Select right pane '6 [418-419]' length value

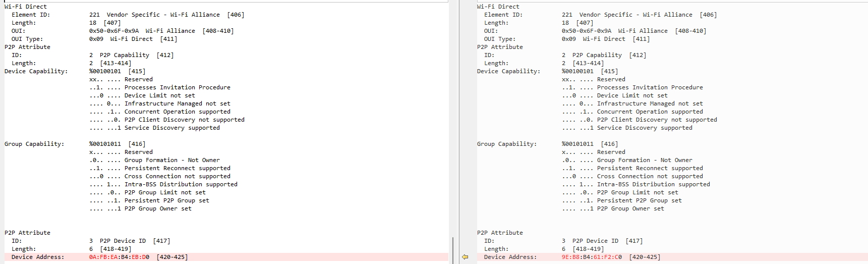coord(583,249)
